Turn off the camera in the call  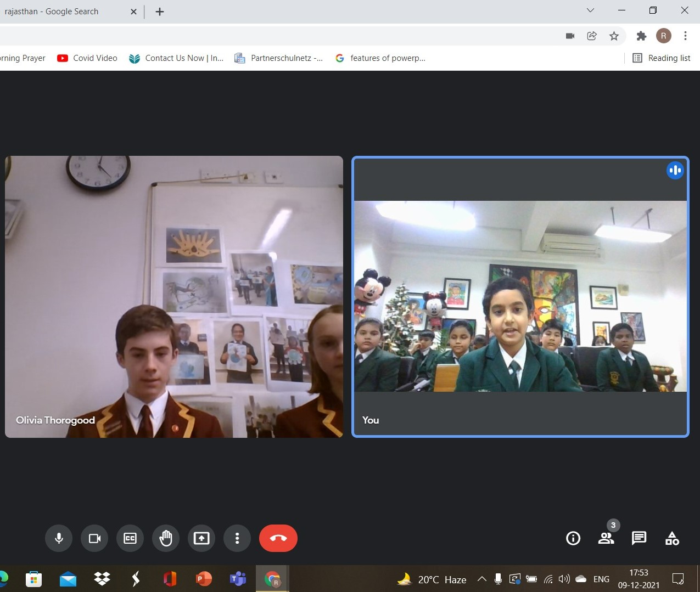(x=94, y=538)
